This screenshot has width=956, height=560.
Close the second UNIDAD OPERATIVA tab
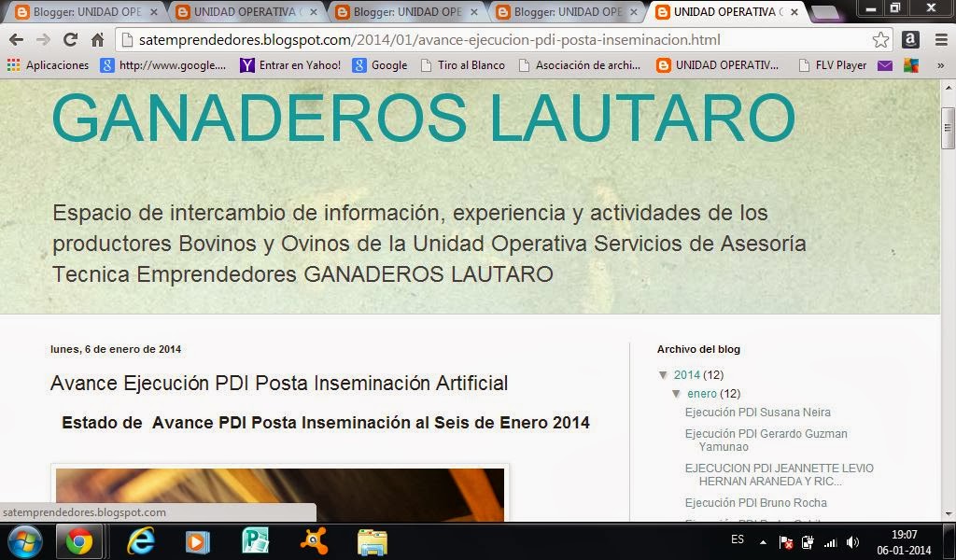pyautogui.click(x=314, y=11)
